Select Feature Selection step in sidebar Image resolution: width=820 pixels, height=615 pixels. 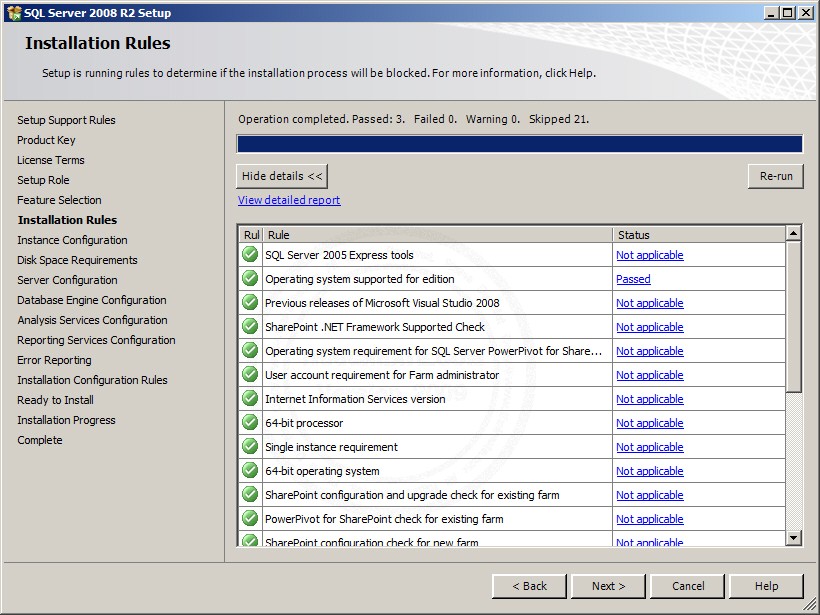tap(59, 200)
